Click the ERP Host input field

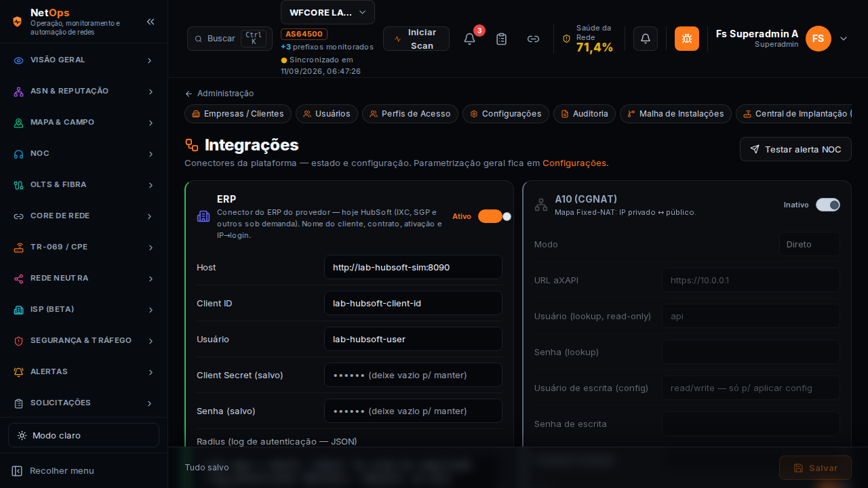(413, 267)
